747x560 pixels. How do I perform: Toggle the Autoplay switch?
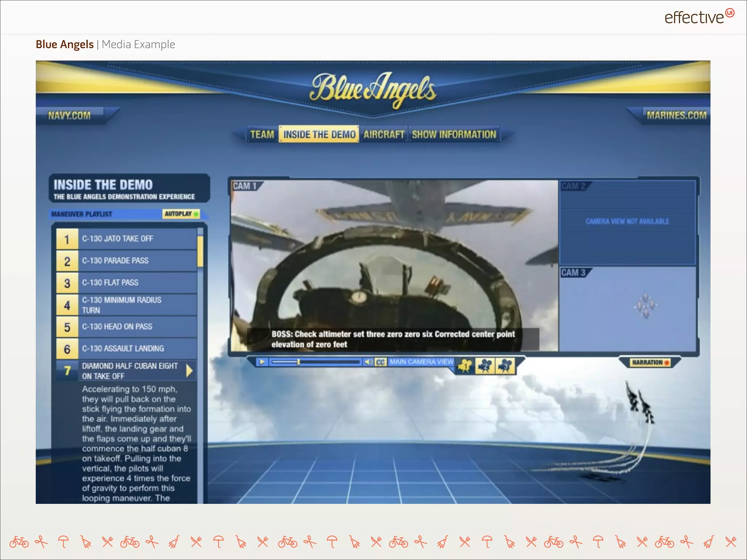click(x=181, y=214)
